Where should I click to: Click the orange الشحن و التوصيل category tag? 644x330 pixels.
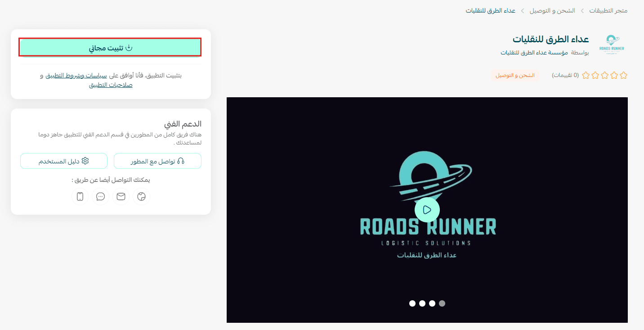515,75
